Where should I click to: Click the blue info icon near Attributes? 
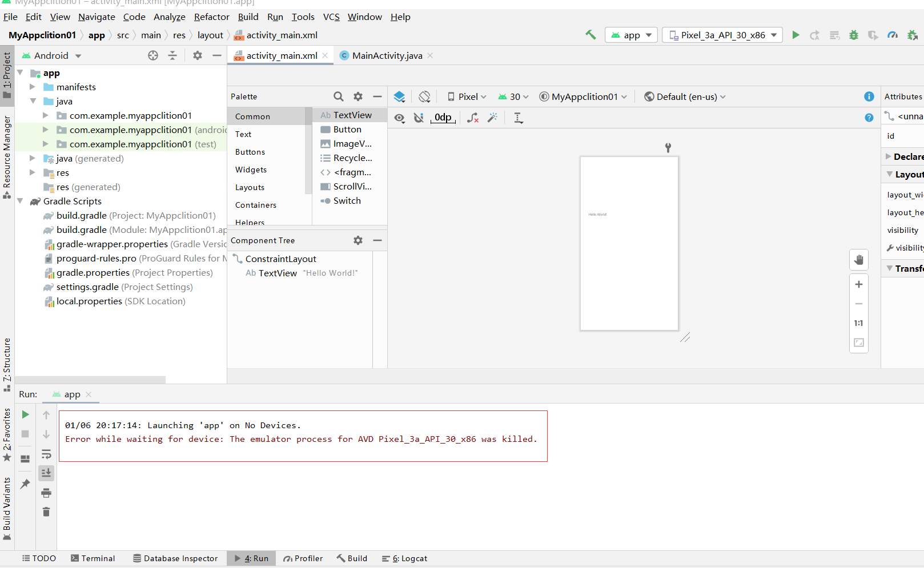[869, 96]
